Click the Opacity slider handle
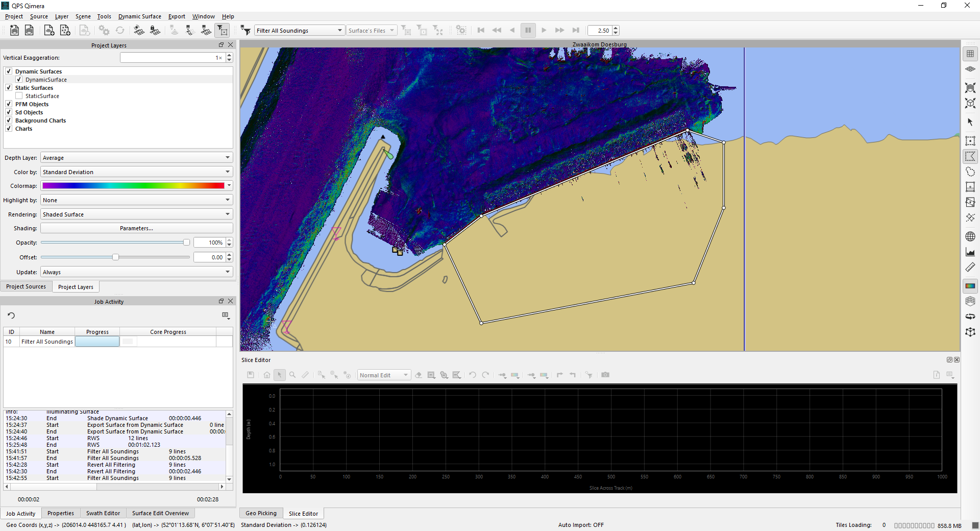Viewport: 980px width, 531px height. pos(186,243)
